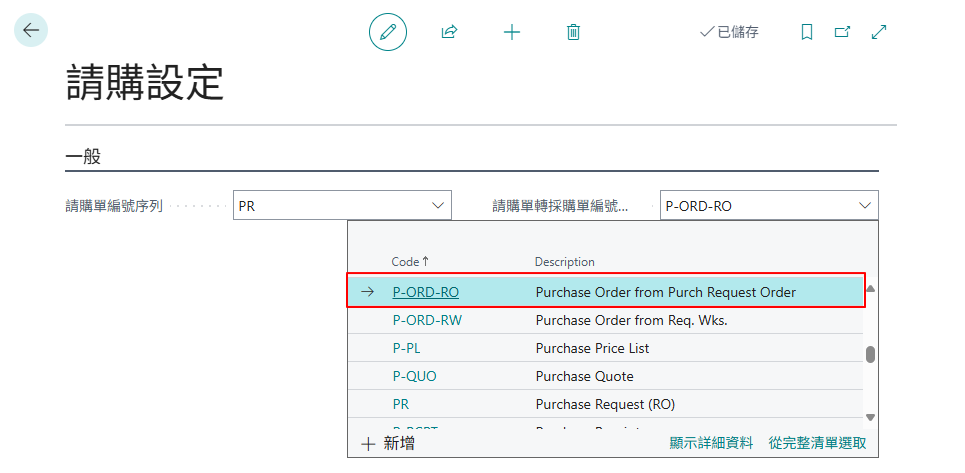Image resolution: width=965 pixels, height=473 pixels.
Task: Click the 新增 add new button
Action: click(x=388, y=443)
